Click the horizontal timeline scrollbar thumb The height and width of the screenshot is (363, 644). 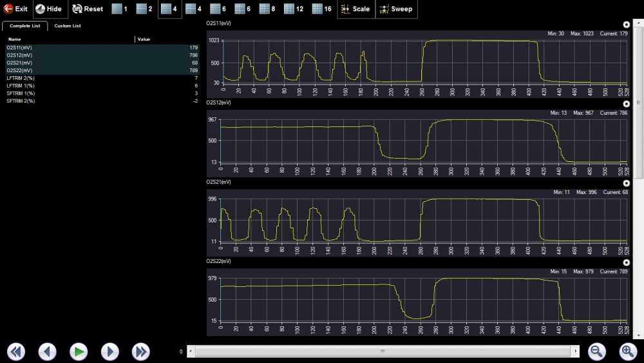pos(383,351)
